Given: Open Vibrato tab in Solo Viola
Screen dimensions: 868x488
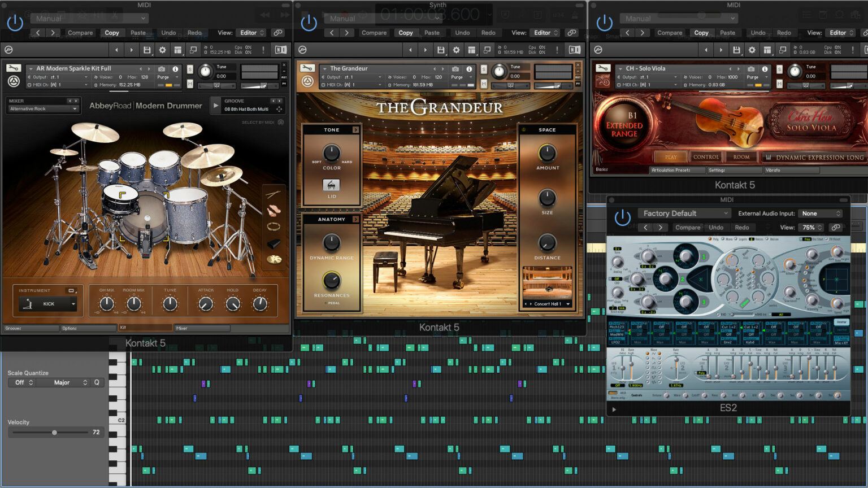Looking at the screenshot, I should click(x=791, y=170).
